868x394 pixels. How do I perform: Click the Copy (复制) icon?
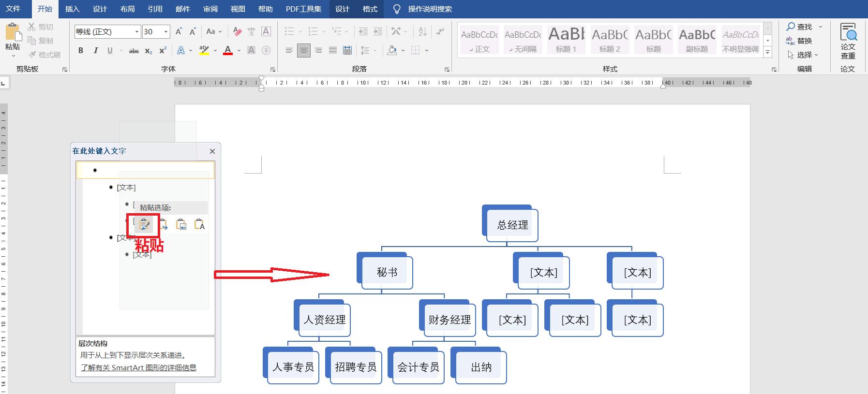[x=32, y=41]
